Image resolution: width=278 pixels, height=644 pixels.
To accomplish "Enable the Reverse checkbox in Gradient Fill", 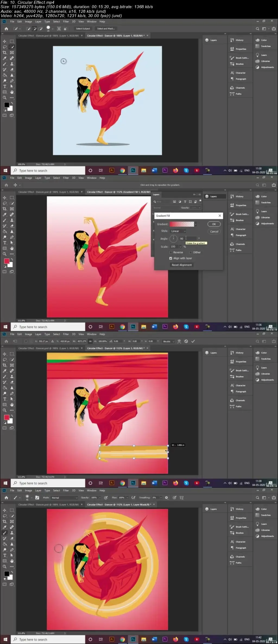I will pos(171,252).
